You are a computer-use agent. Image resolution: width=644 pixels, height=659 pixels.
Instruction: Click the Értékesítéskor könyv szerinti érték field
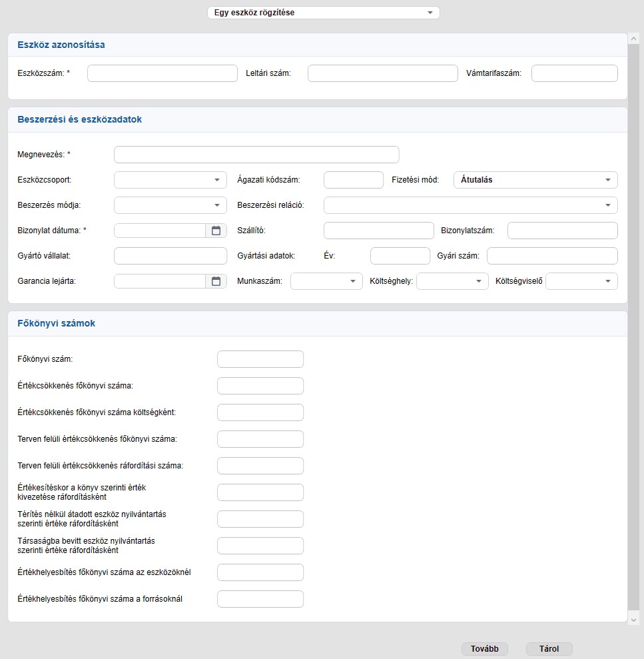pos(260,492)
